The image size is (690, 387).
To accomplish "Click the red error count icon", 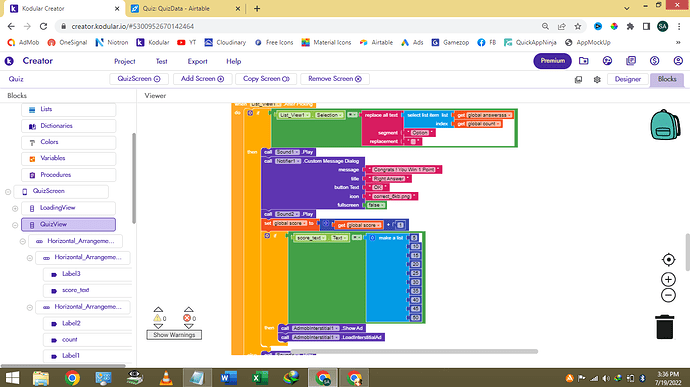I will [x=187, y=318].
